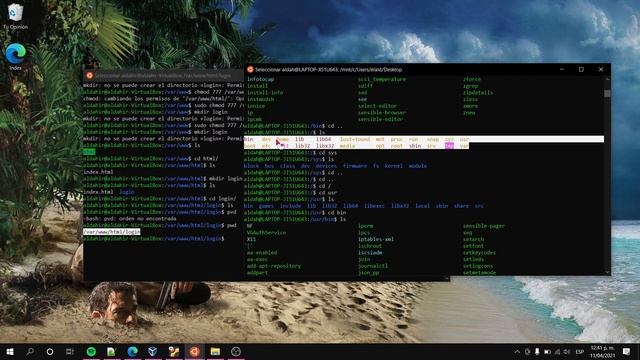The height and width of the screenshot is (360, 640).
Task: Click the scroll-down arrow of LAPTOP terminal
Action: [x=607, y=272]
